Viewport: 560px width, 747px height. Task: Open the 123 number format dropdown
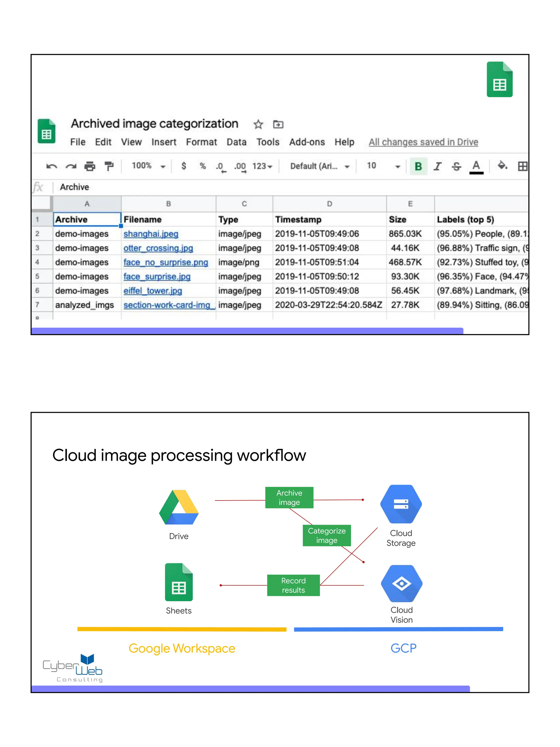tap(262, 166)
